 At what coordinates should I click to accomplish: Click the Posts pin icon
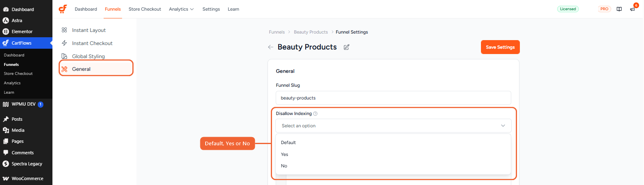6,119
